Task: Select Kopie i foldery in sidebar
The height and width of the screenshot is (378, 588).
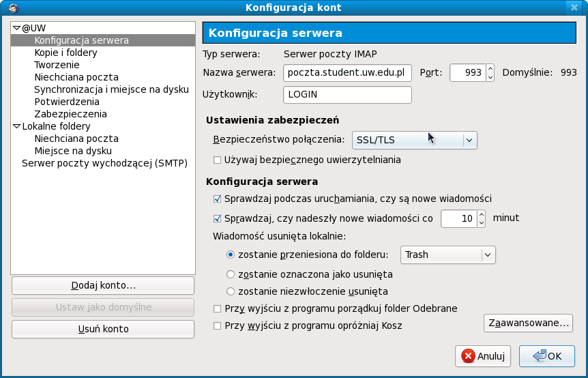Action: [65, 53]
